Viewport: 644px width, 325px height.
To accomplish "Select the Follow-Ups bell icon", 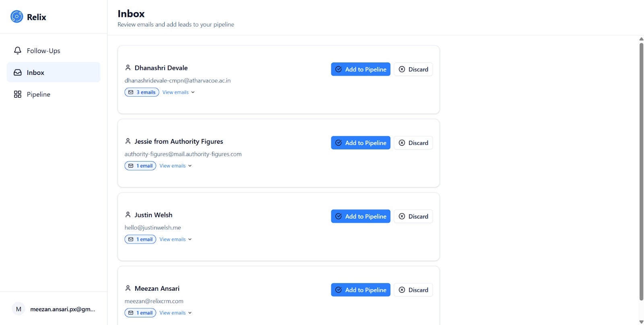I will tap(18, 50).
